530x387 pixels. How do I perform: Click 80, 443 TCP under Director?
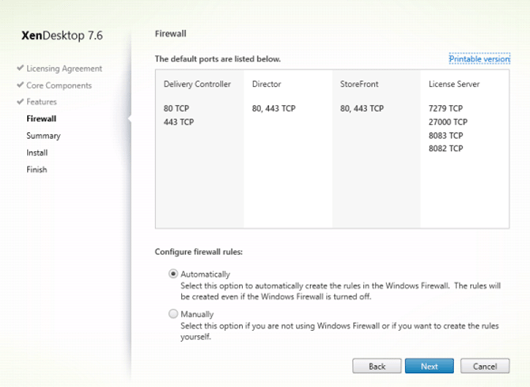(x=274, y=108)
